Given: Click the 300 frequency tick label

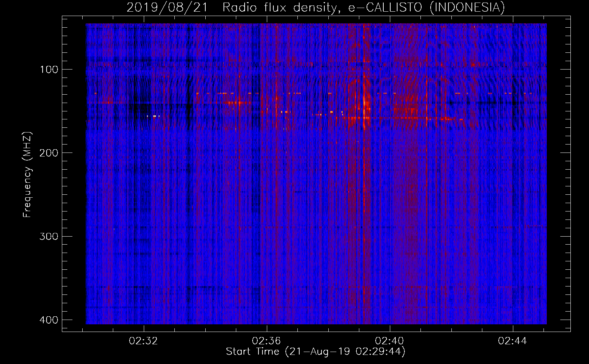Looking at the screenshot, I should 49,236.
